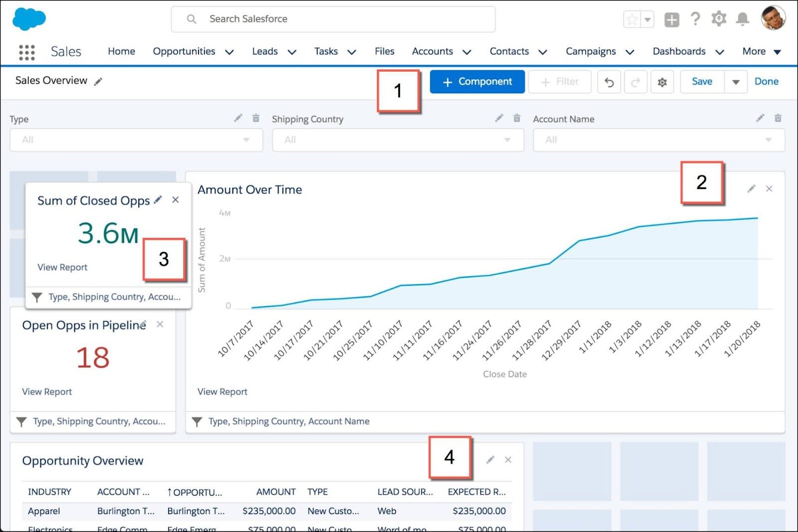Viewport: 798px width, 532px height.
Task: Expand the Opportunities tab menu chevron
Action: coord(229,52)
